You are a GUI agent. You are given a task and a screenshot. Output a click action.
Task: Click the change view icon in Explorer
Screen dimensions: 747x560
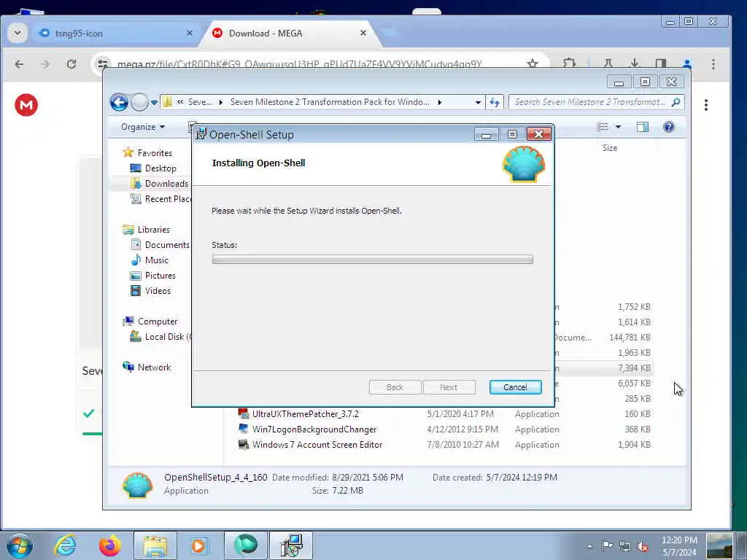[603, 127]
